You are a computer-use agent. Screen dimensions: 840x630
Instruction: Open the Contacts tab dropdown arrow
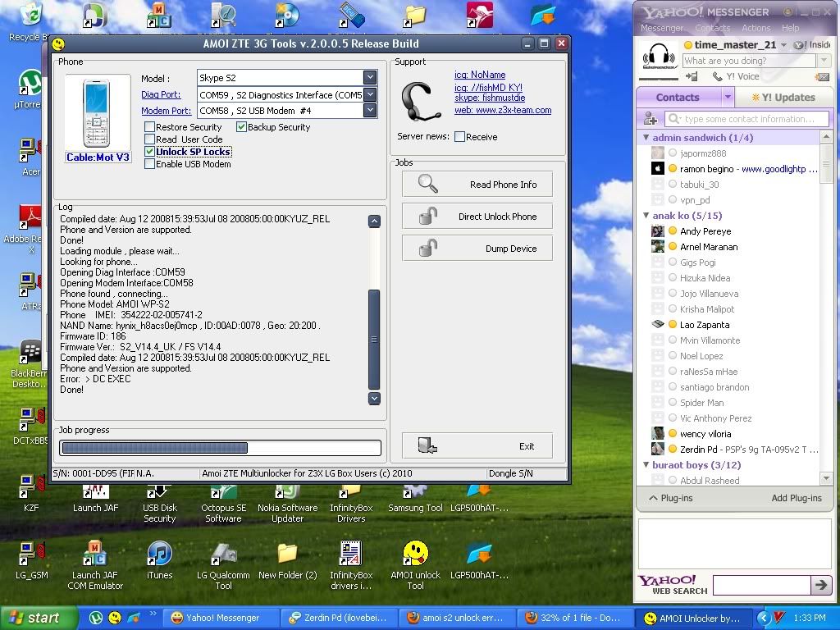tap(728, 98)
